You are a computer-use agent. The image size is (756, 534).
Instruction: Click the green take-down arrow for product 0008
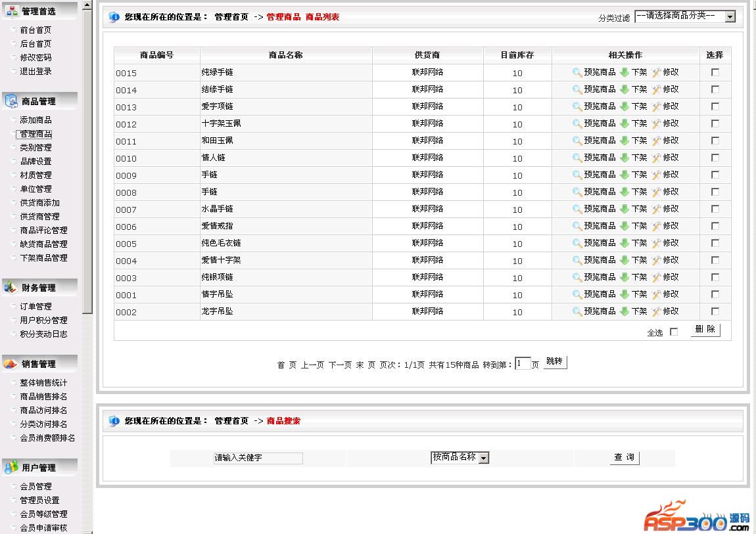[625, 192]
